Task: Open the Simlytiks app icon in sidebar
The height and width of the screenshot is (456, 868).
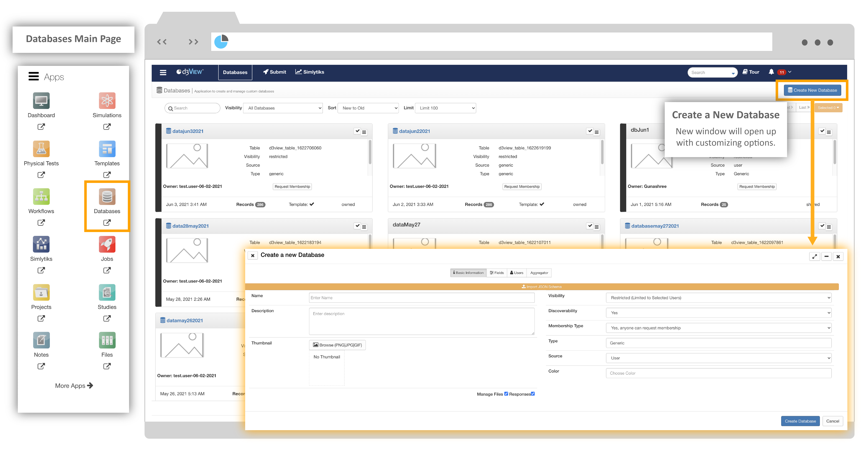Action: tap(41, 244)
